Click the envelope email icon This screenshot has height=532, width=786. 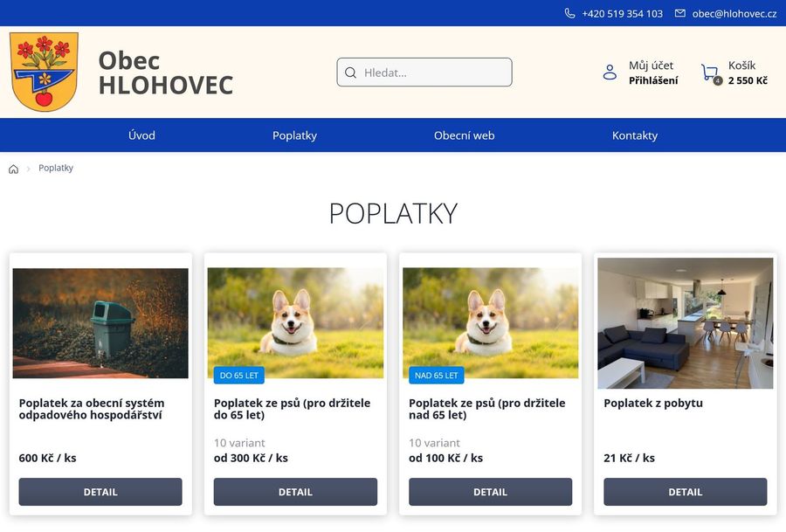tap(679, 13)
